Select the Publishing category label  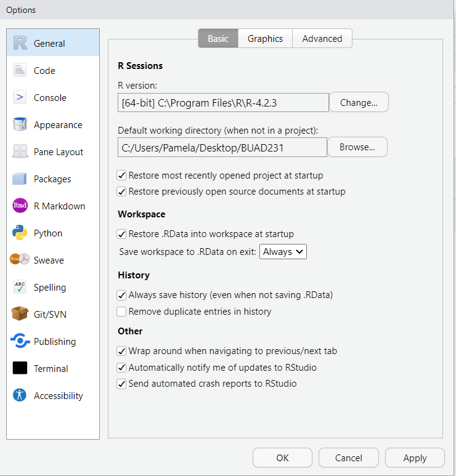(55, 342)
